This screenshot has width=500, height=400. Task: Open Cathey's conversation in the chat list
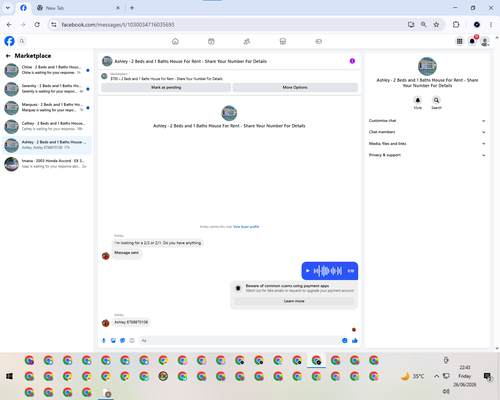pos(47,126)
